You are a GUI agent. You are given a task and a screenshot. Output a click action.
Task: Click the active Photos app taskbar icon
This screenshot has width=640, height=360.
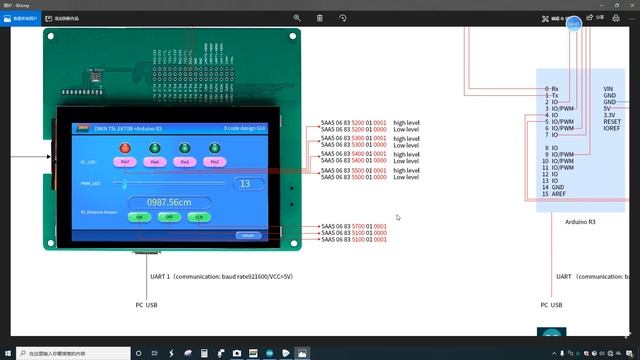302,353
